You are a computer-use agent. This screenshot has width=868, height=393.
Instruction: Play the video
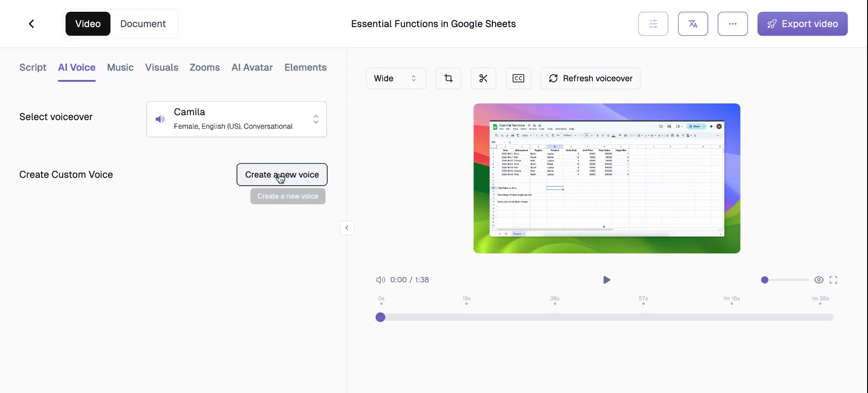click(x=607, y=280)
